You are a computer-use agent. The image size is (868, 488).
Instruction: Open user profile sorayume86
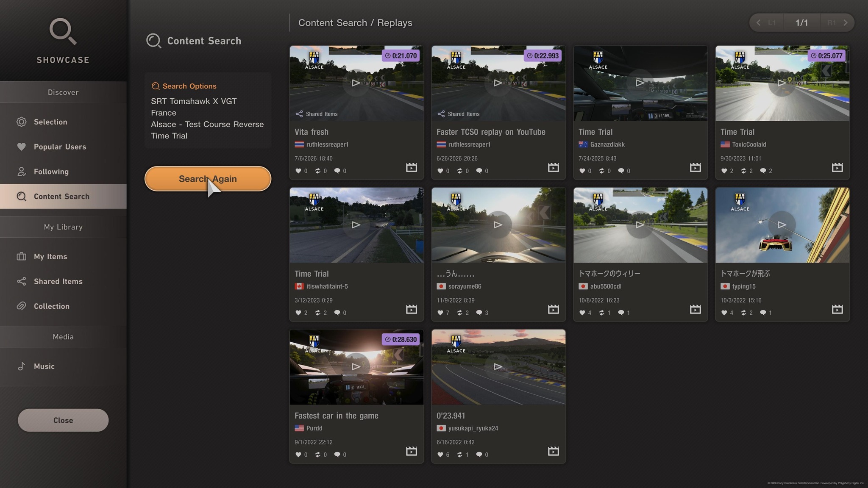(x=459, y=286)
